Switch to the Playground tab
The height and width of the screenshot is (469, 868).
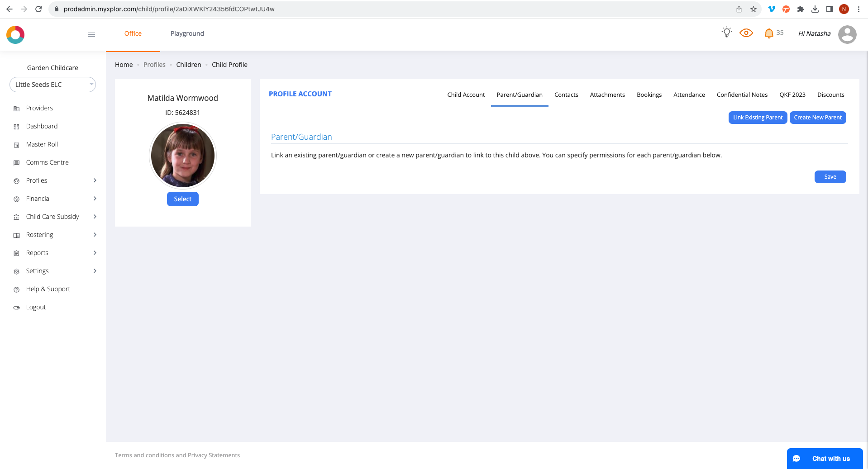tap(187, 33)
